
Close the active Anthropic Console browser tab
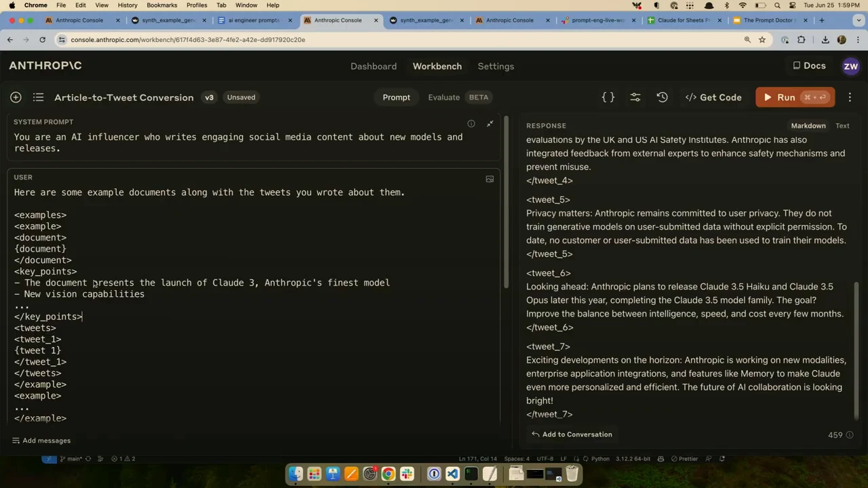pos(376,20)
